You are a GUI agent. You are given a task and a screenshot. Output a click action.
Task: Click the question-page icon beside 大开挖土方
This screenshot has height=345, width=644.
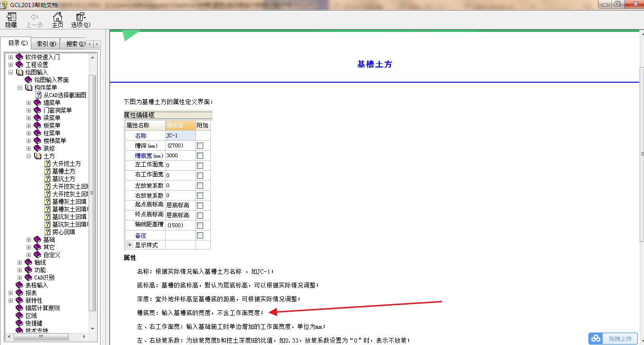click(47, 163)
